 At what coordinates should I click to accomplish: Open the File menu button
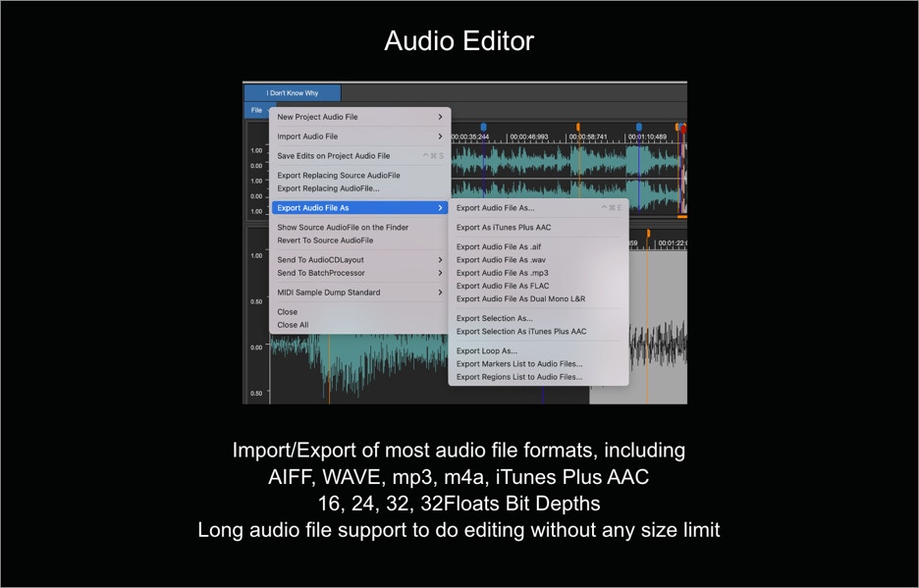(256, 110)
